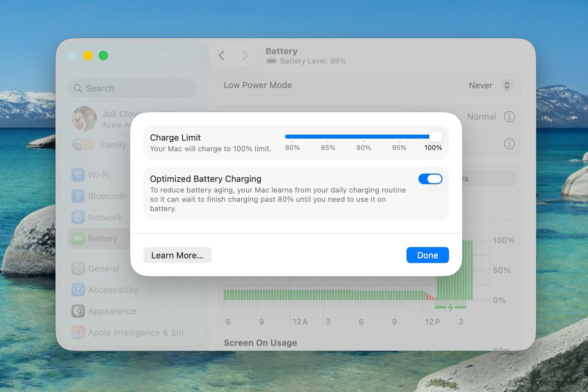This screenshot has width=588, height=392.
Task: Open Apple Intelligence & Siri icon
Action: coord(78,332)
